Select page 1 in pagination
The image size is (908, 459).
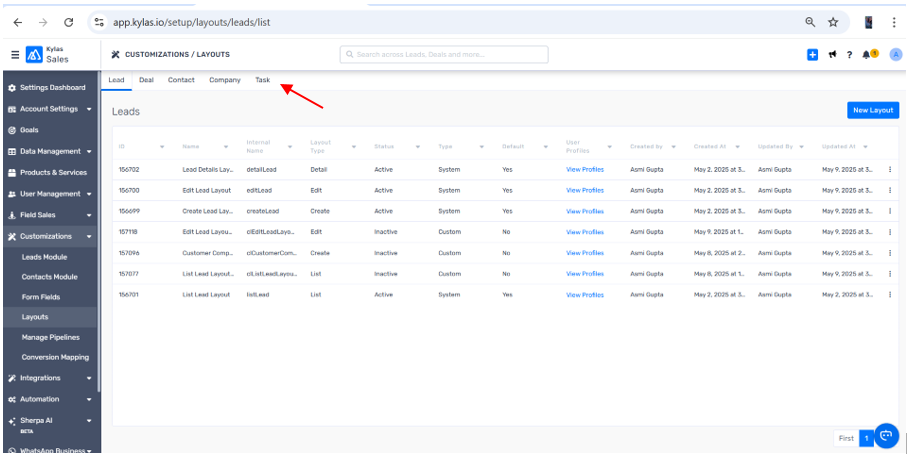pos(866,438)
